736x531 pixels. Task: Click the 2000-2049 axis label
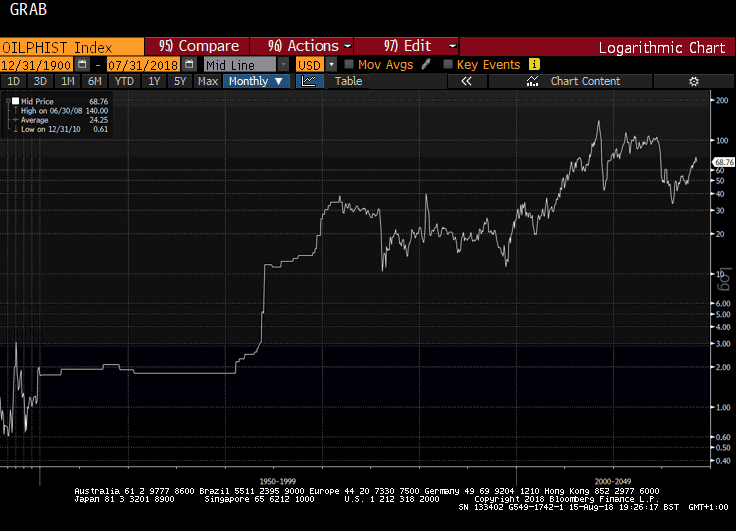pos(613,481)
